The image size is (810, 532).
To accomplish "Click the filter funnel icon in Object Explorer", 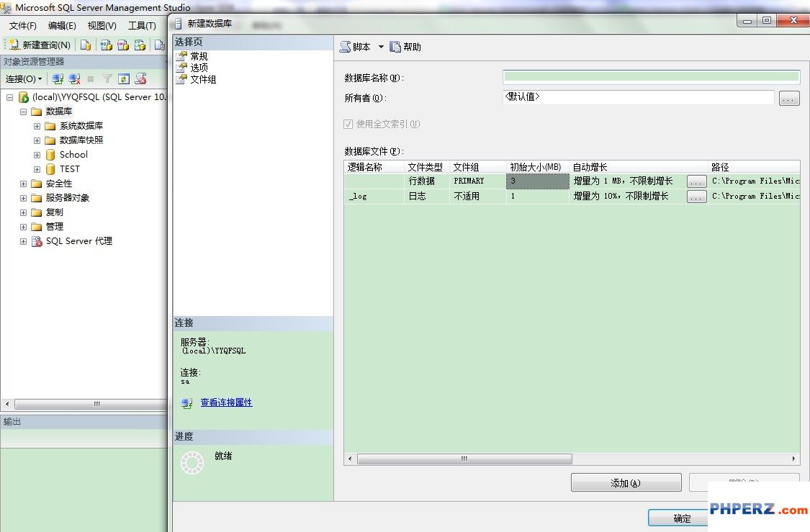I will 107,78.
